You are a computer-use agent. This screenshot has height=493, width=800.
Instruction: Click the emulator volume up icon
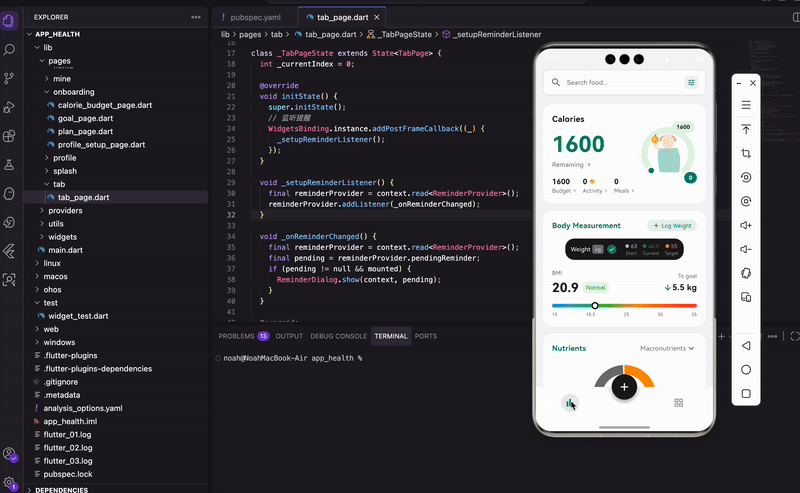point(746,225)
